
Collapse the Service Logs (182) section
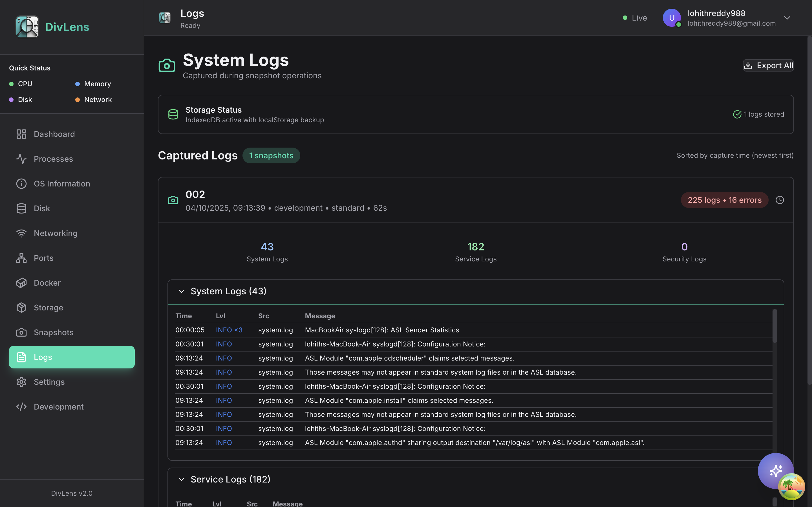[x=182, y=479]
